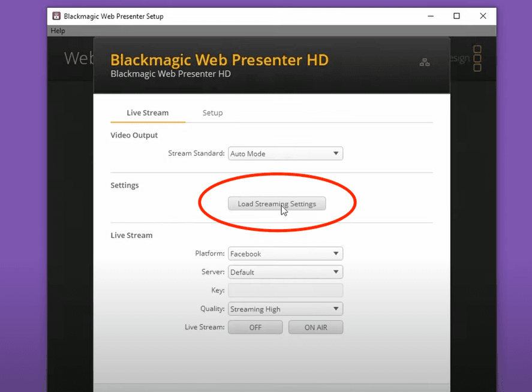Click the Video Output section heading
Viewport: 532px width, 392px height.
point(134,135)
